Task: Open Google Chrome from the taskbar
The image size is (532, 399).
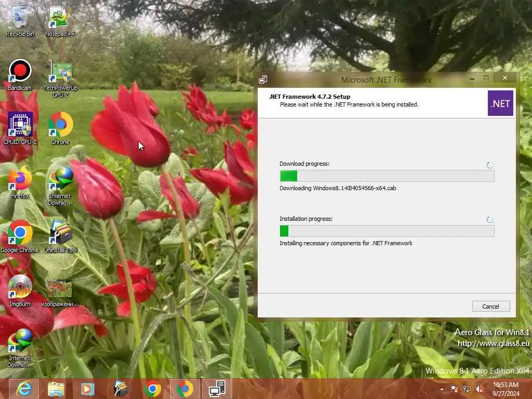Action: 153,389
